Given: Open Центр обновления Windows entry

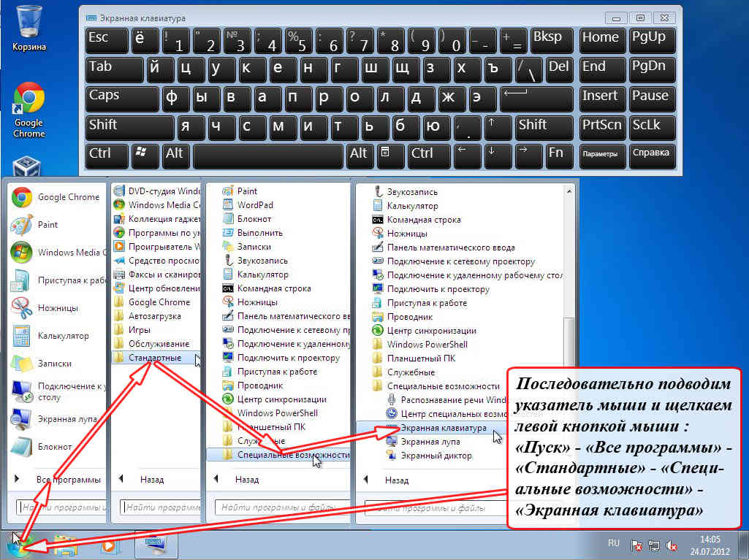Looking at the screenshot, I should (156, 288).
